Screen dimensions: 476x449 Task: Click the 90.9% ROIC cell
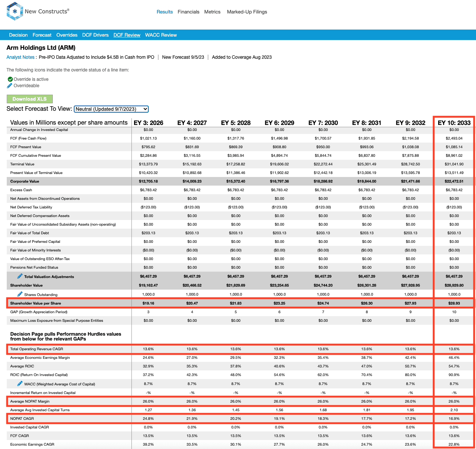coord(454,375)
